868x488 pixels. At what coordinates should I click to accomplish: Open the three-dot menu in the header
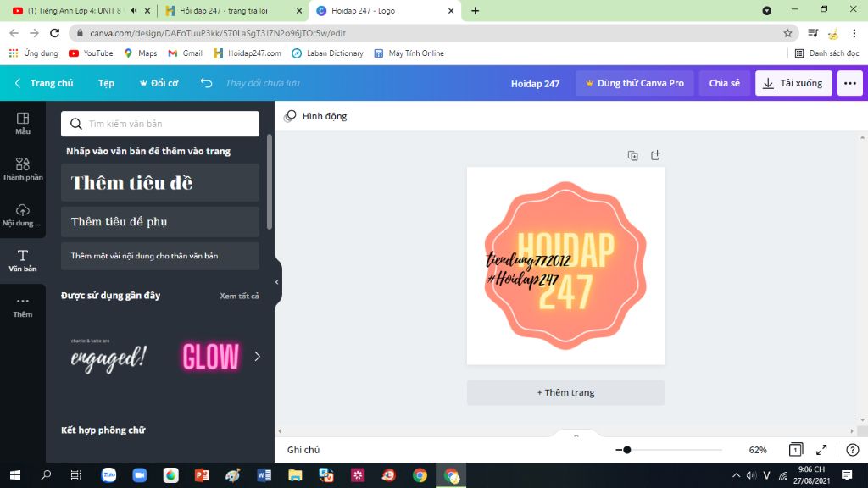(x=849, y=83)
